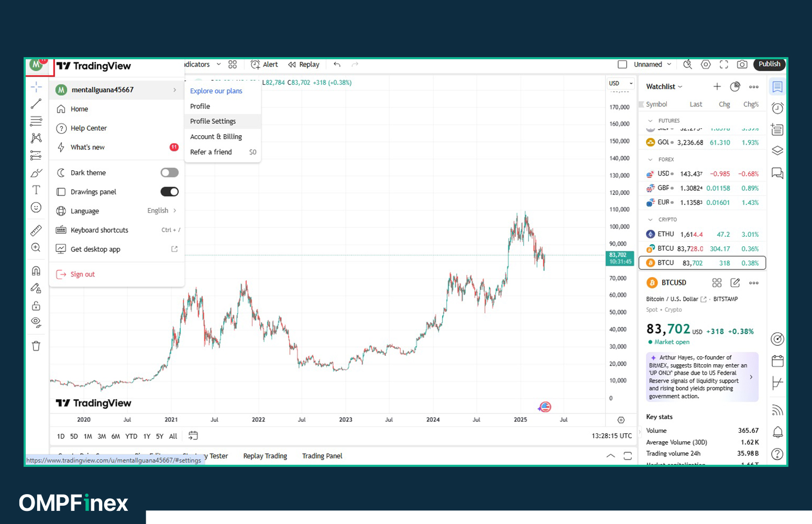Activate the zoom in tool

pos(36,247)
